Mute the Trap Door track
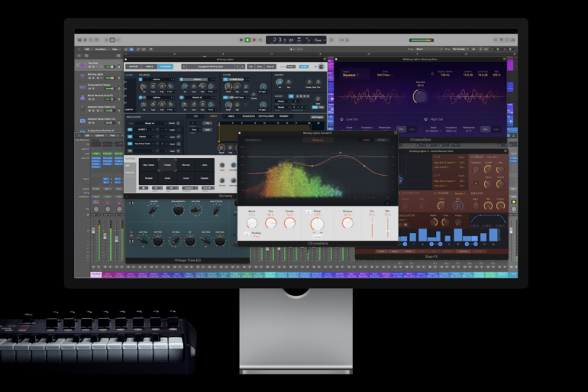Image resolution: width=588 pixels, height=392 pixels. click(89, 66)
